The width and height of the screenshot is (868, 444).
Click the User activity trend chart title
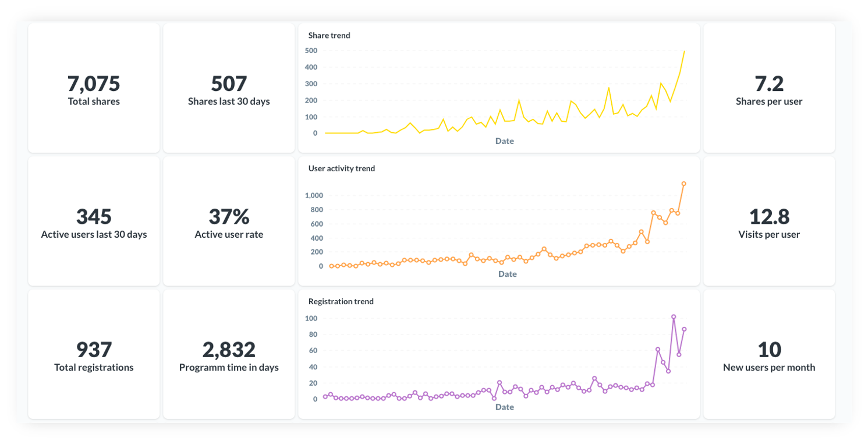[x=341, y=168]
